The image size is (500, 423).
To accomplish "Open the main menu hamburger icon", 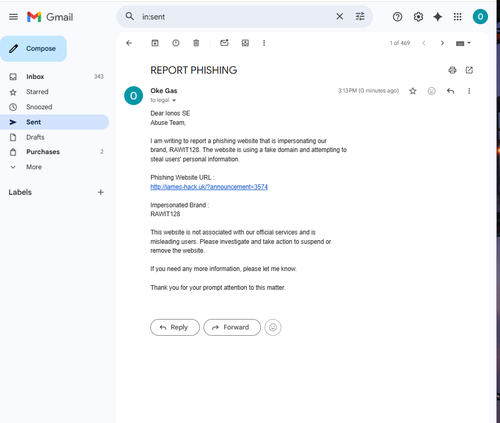I will coord(13,17).
